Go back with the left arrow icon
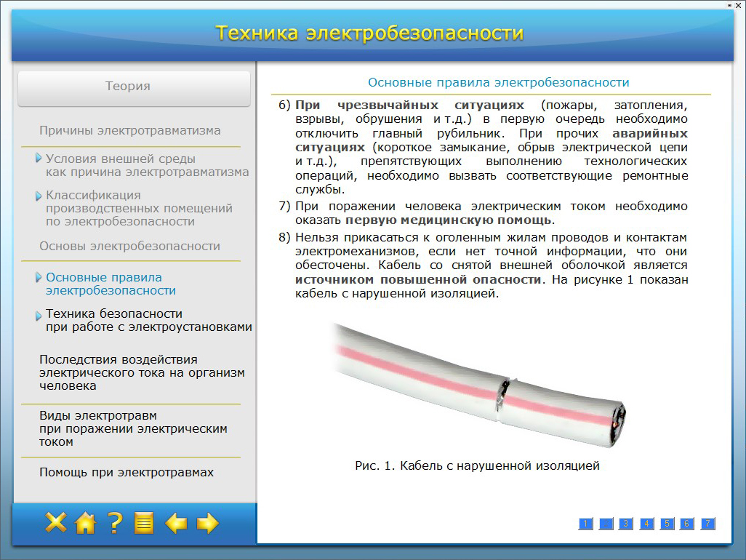 (x=176, y=522)
